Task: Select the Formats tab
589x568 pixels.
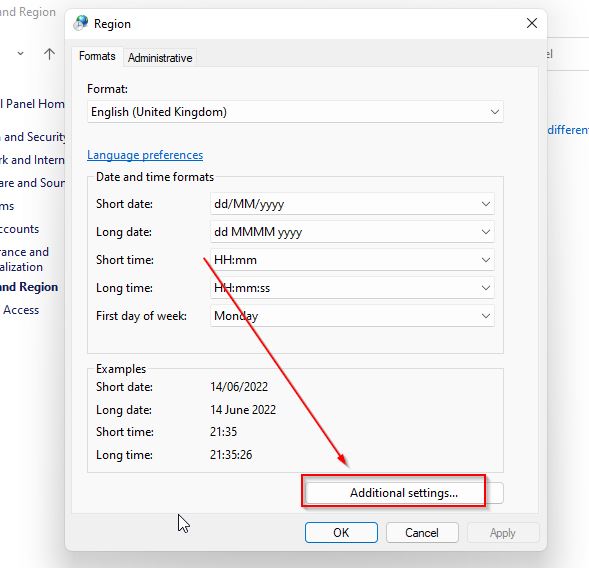Action: [97, 56]
